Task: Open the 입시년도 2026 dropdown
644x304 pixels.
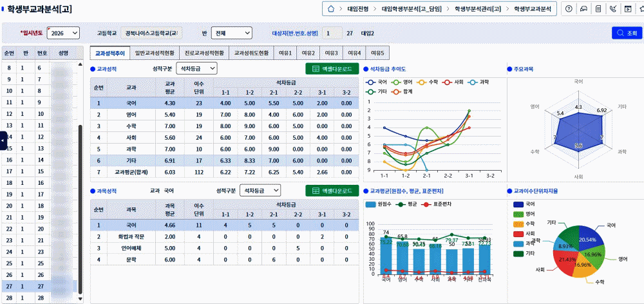Action: coord(63,33)
